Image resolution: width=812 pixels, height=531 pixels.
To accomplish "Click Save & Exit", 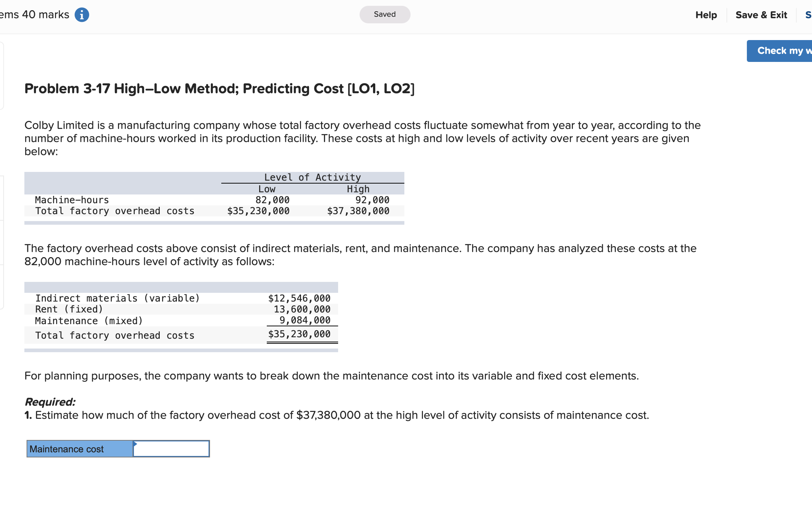I will 761,15.
